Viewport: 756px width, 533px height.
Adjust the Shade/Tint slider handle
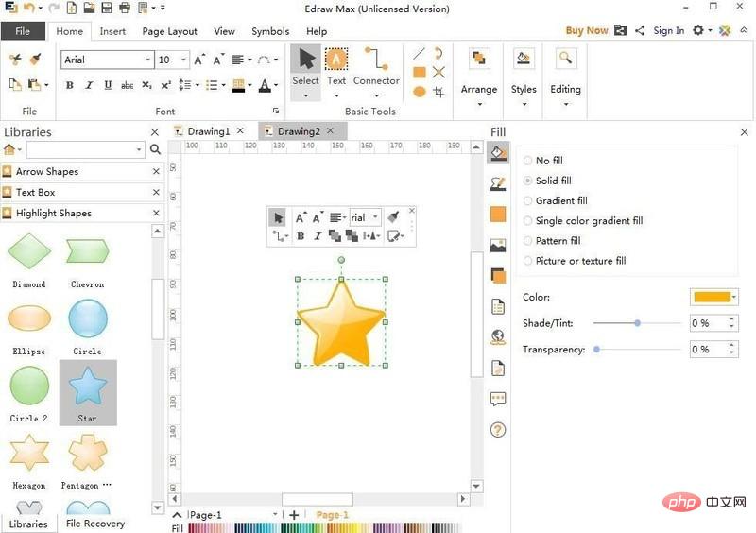pos(637,323)
